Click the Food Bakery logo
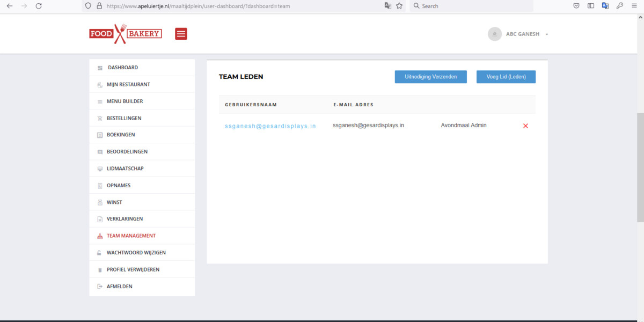The image size is (644, 322). point(126,34)
